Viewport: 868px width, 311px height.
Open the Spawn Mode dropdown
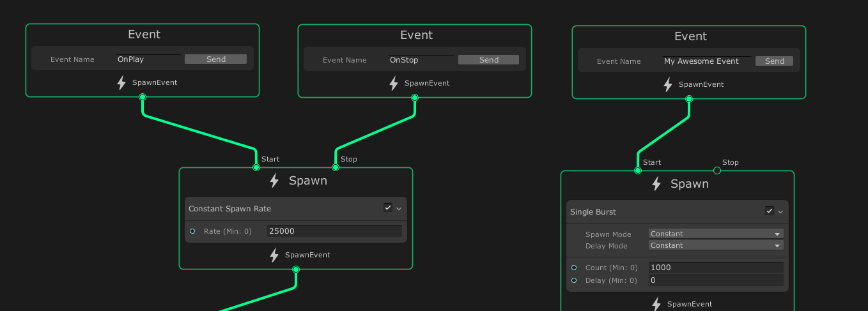pyautogui.click(x=715, y=234)
